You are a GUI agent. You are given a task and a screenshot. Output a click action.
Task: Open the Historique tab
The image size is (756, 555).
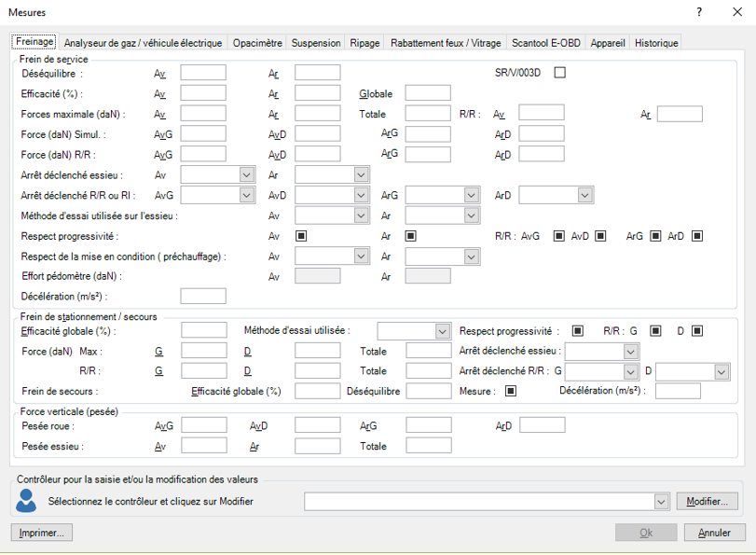[655, 42]
